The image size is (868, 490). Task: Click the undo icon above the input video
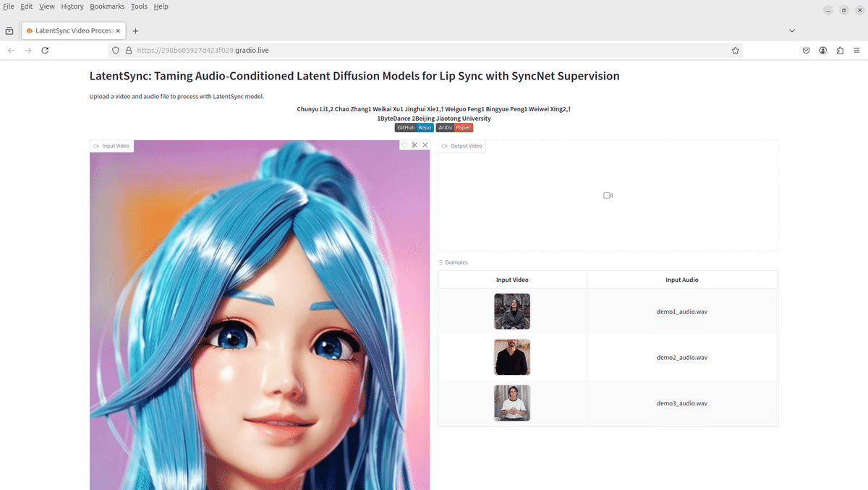pyautogui.click(x=404, y=145)
